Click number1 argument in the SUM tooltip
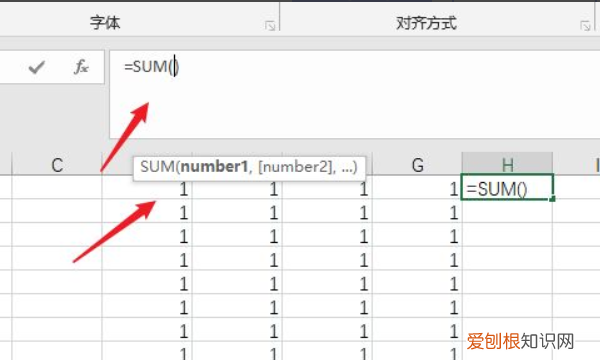The width and height of the screenshot is (600, 360). 214,167
